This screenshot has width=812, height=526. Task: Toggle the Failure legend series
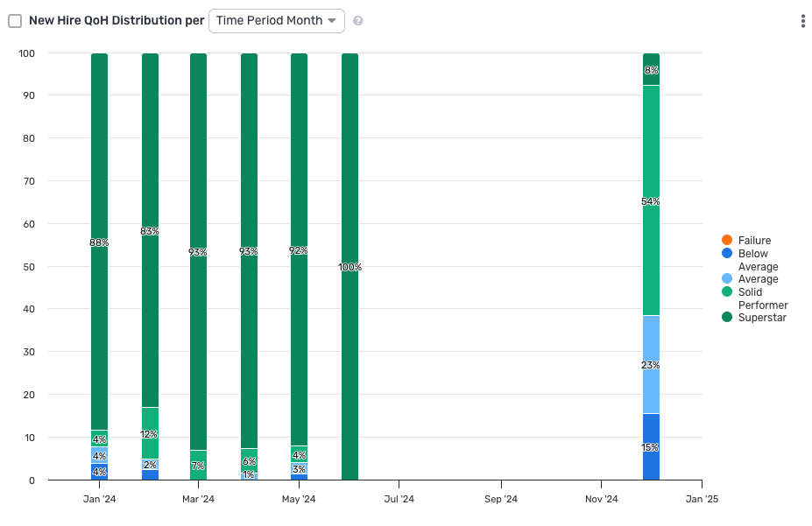(x=727, y=241)
